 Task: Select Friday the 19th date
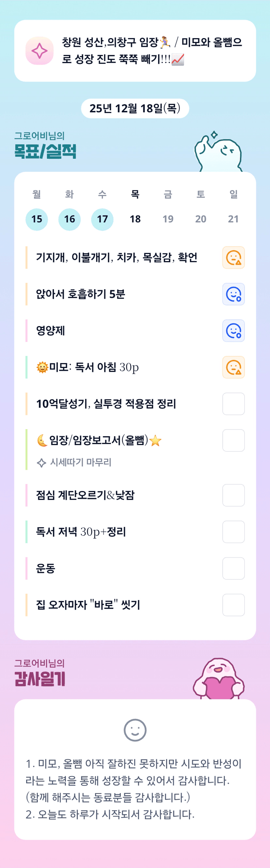tap(168, 219)
